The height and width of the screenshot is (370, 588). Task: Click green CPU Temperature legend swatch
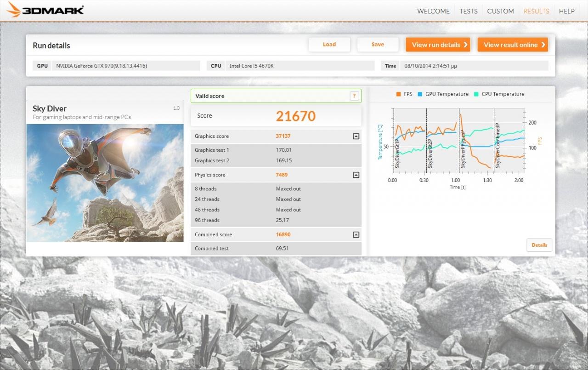[x=476, y=94]
